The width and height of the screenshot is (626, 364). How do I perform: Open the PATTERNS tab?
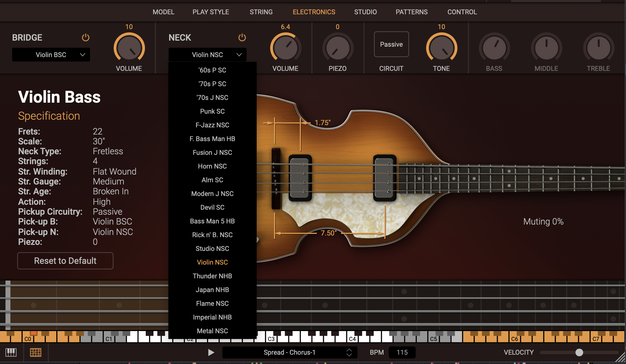pos(411,12)
